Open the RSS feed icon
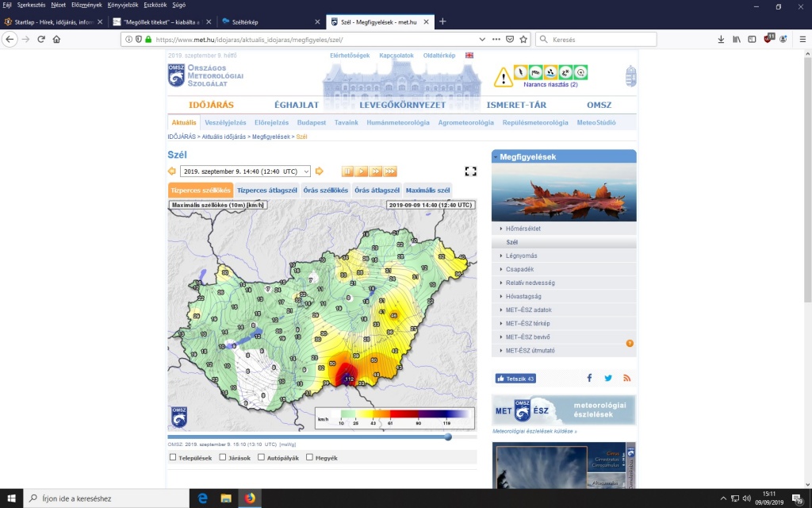The height and width of the screenshot is (508, 812). click(626, 379)
